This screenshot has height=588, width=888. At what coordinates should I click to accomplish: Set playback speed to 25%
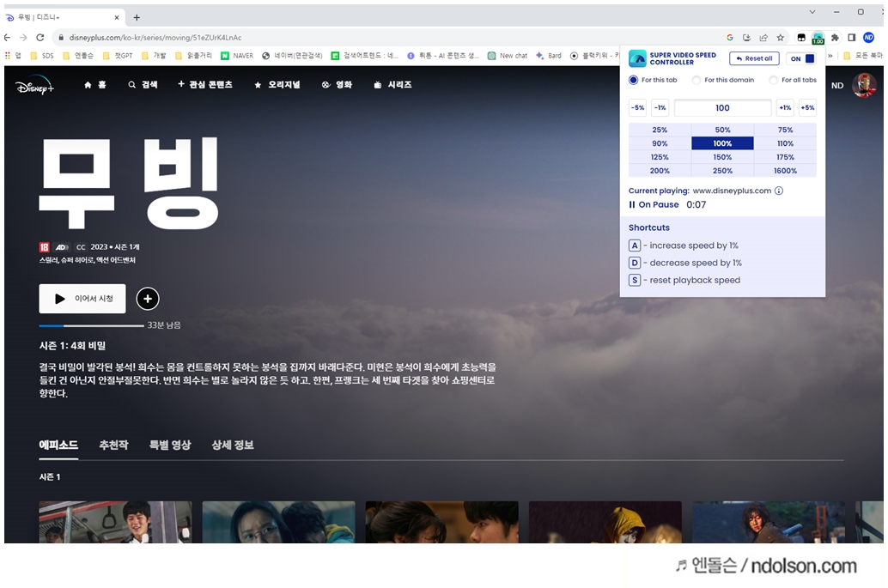660,130
